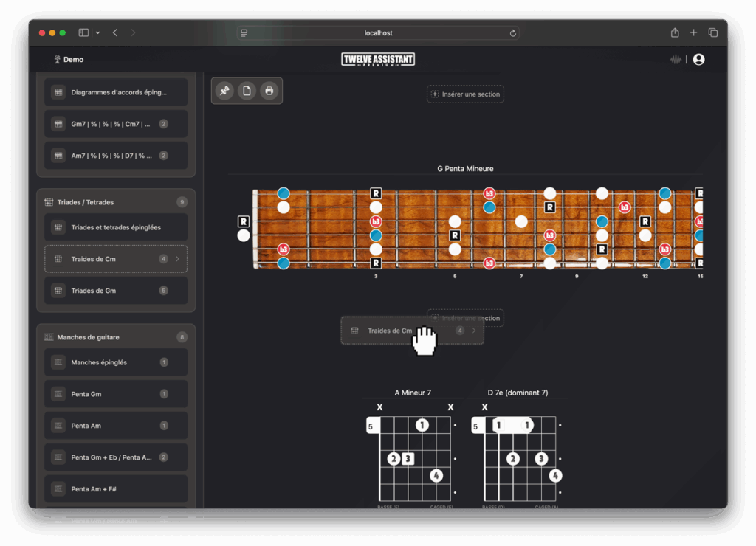Screen dimensions: 756x546
Task: Click the new document page icon
Action: click(247, 91)
